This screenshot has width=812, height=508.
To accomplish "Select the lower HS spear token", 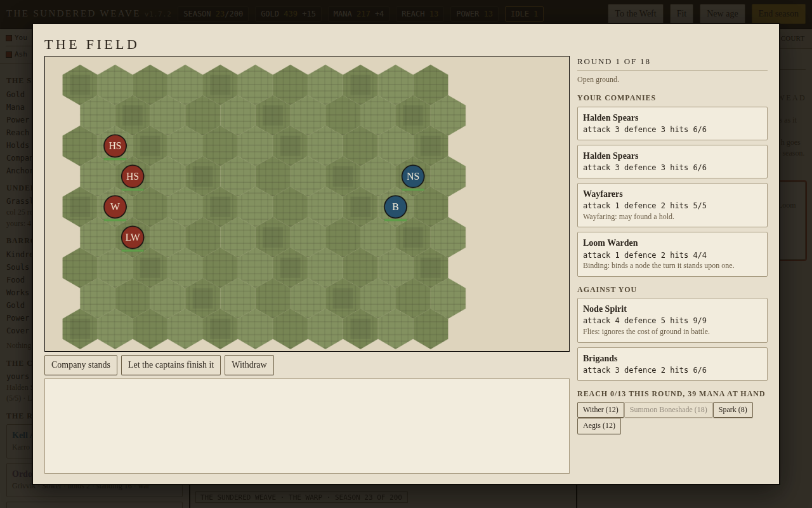I will point(133,177).
